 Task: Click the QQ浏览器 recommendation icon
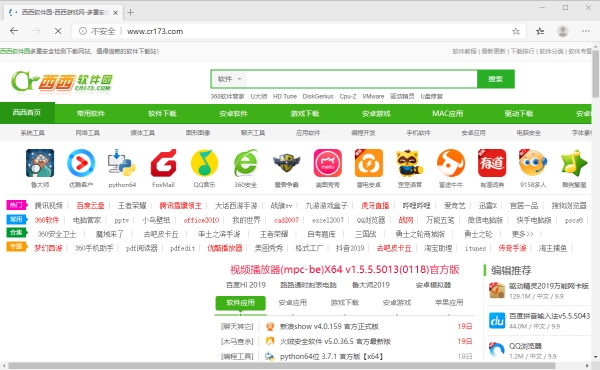click(x=497, y=350)
